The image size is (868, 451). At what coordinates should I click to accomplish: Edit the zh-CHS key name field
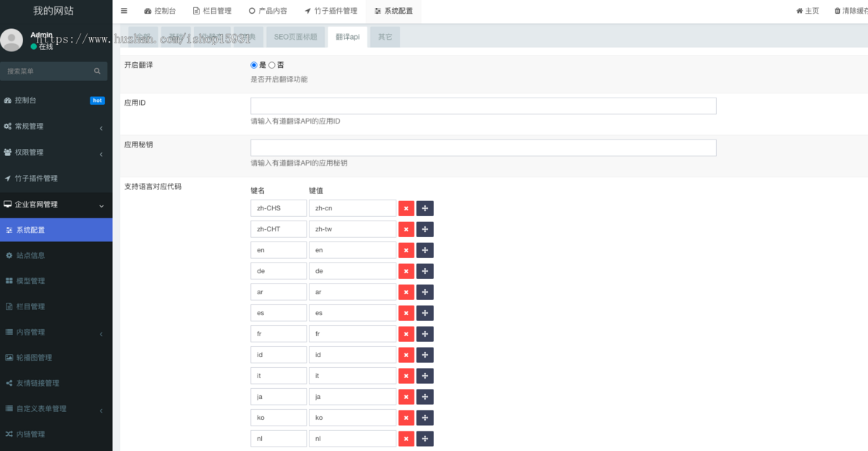pos(278,208)
